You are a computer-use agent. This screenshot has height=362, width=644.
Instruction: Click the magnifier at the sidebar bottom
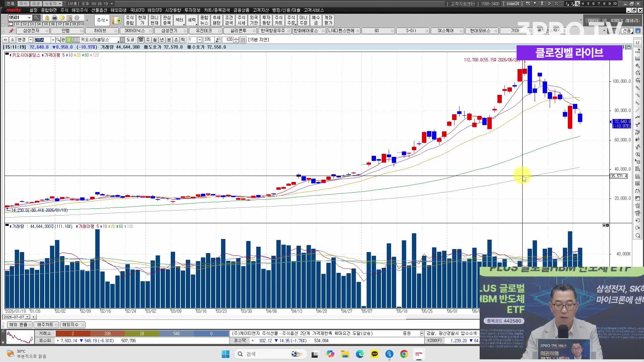pos(638,236)
